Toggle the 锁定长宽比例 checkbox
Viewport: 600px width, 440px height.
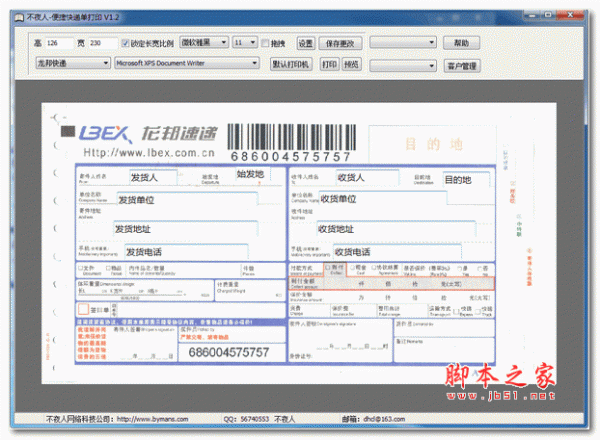125,43
